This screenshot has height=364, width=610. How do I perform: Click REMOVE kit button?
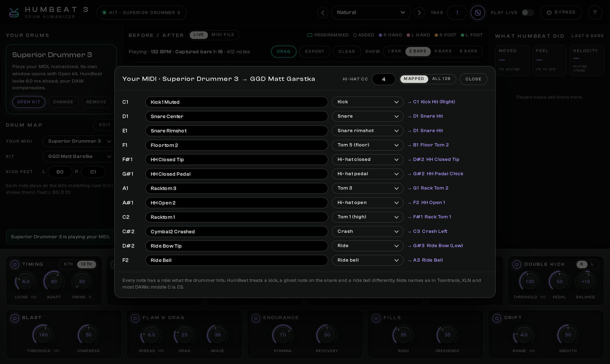pyautogui.click(x=96, y=102)
